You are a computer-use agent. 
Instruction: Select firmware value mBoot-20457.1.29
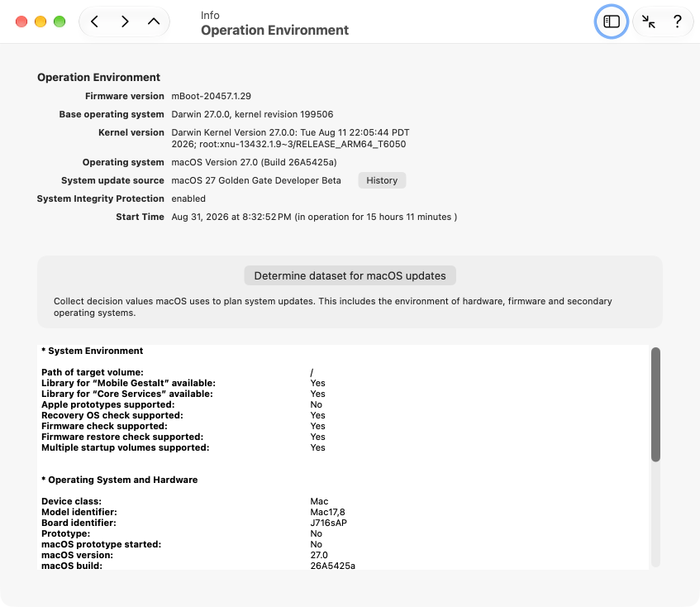click(x=212, y=96)
